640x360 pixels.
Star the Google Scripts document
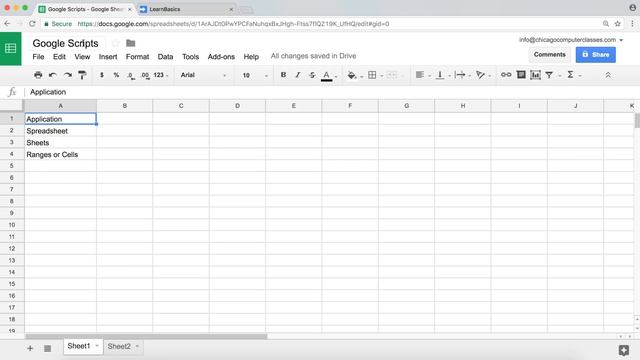pos(116,43)
